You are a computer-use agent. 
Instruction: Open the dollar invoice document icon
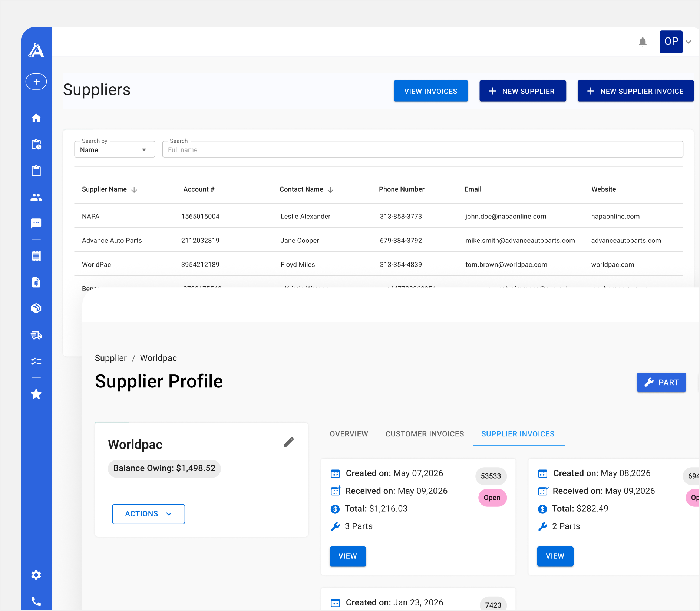[x=36, y=283]
